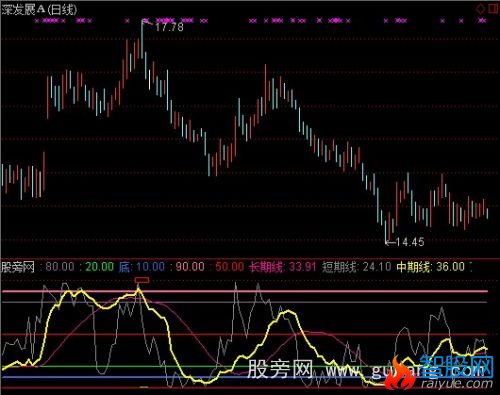Image resolution: width=500 pixels, height=395 pixels.
Task: Click the diamond icon at top right
Action: [481, 8]
